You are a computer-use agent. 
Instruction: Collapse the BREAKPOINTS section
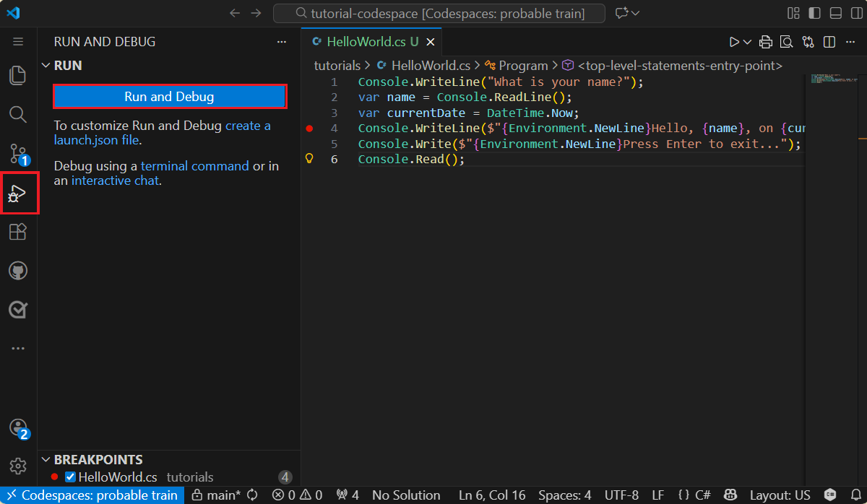[x=46, y=459]
